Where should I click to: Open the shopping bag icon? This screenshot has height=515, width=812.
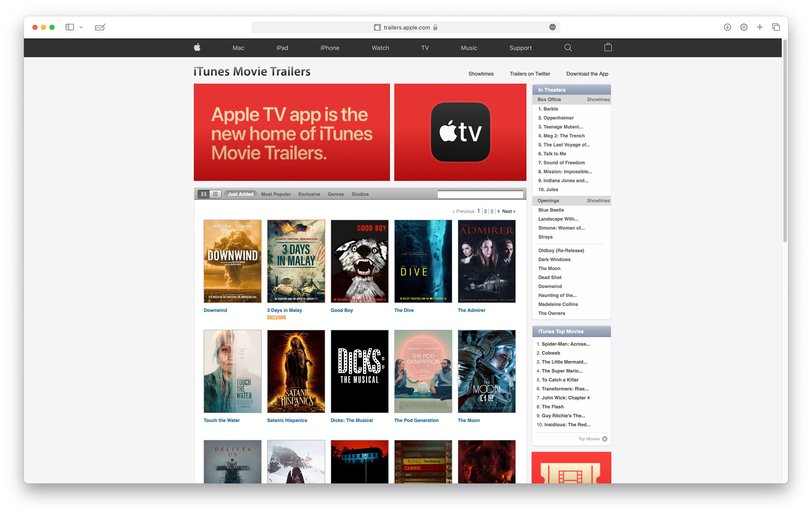point(608,47)
